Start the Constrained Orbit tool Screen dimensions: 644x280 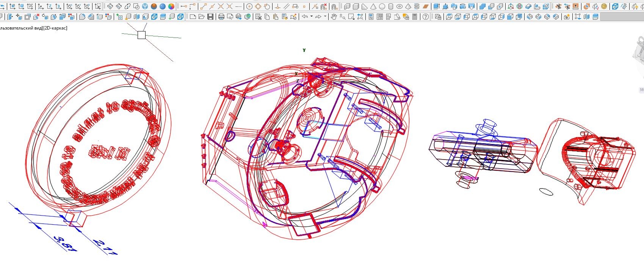(x=110, y=6)
